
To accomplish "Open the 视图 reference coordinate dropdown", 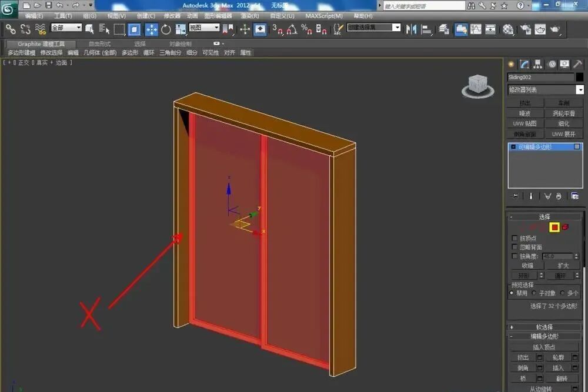I will pyautogui.click(x=204, y=28).
